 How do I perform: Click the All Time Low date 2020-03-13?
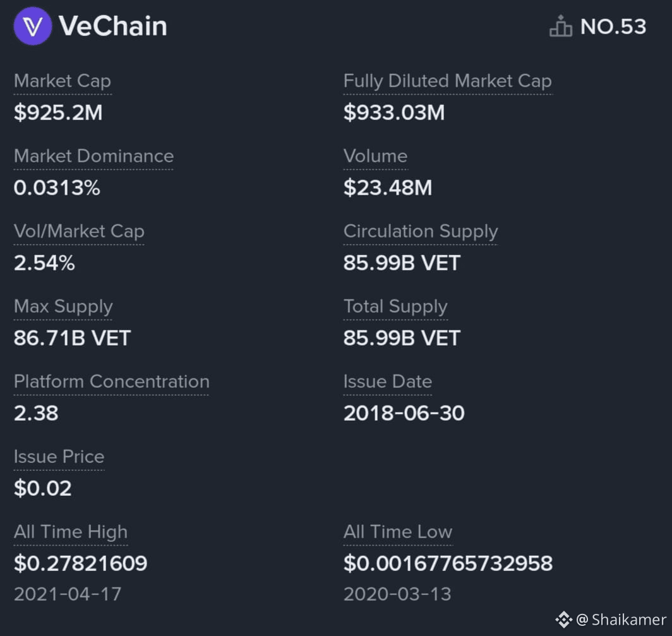click(397, 594)
